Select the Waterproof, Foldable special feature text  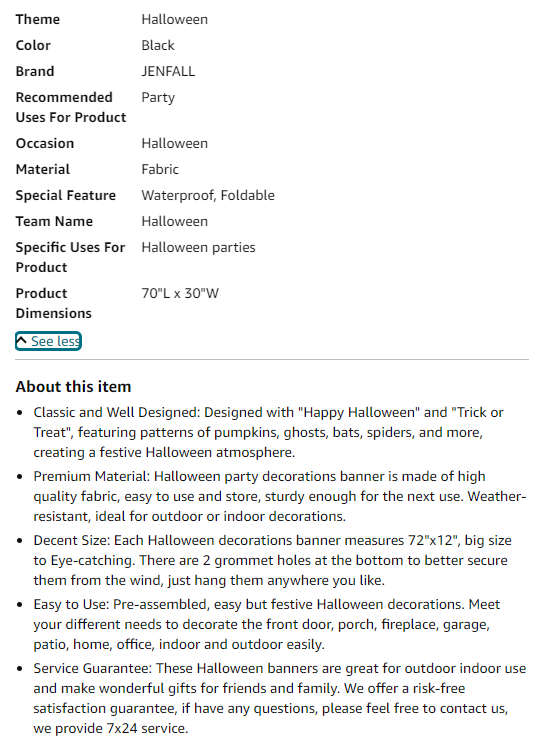208,196
